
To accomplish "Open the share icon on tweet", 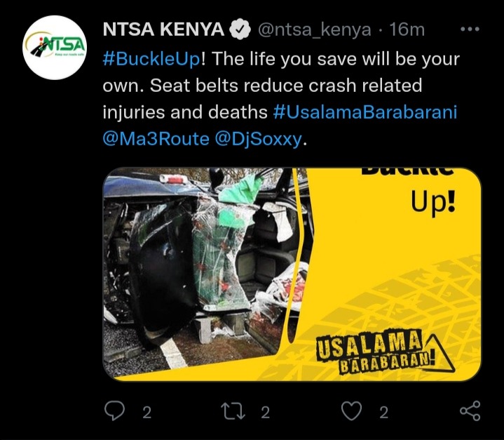I will click(470, 411).
